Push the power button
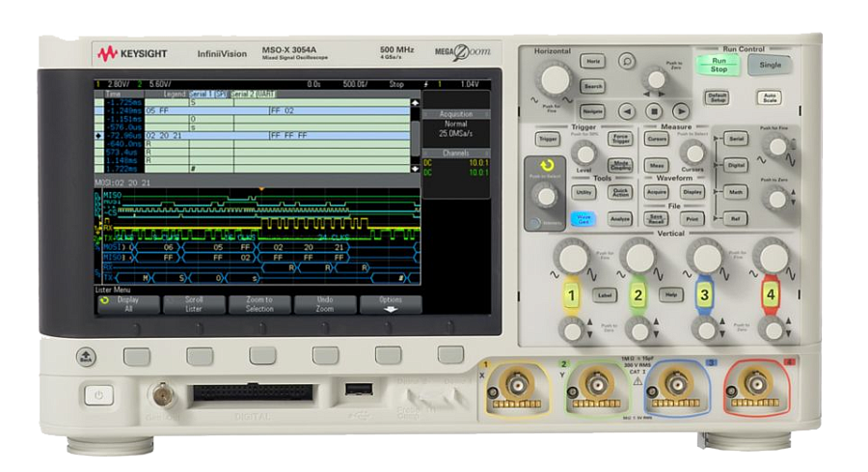 [x=98, y=395]
